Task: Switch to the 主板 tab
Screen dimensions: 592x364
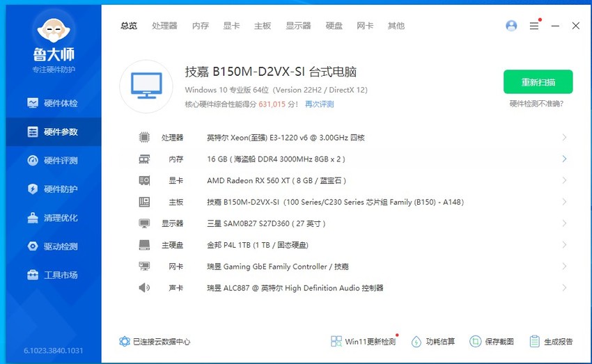Action: 263,26
